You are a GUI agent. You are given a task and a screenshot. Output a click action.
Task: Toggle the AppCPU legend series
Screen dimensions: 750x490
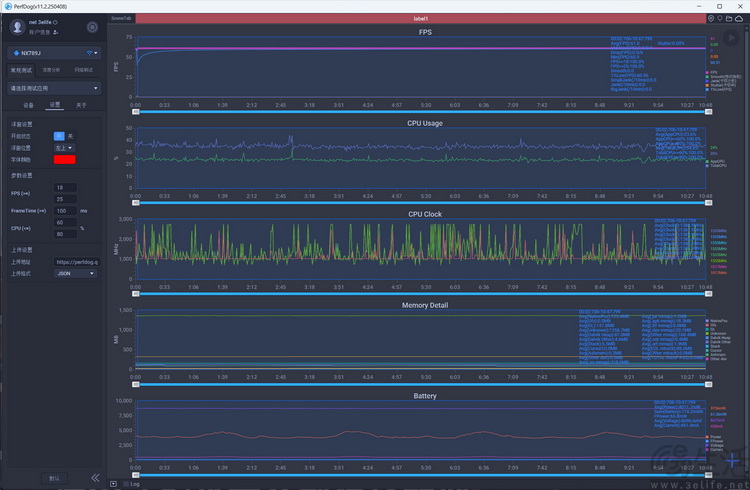coord(715,161)
